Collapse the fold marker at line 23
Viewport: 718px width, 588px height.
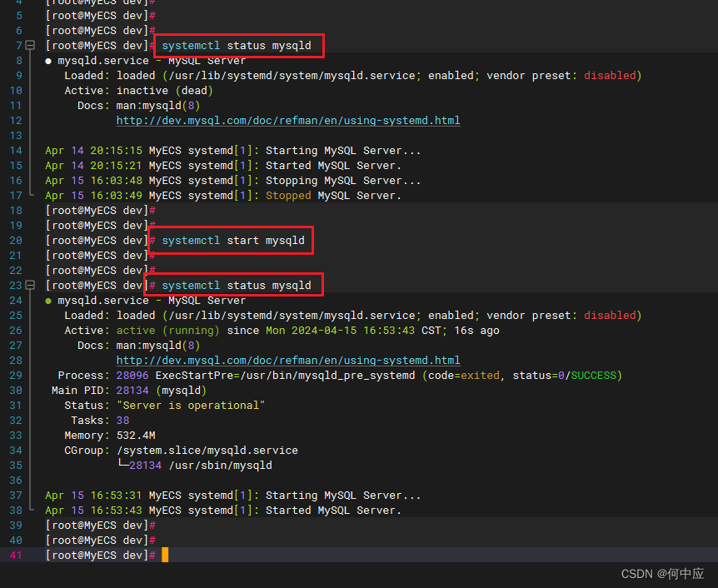coord(30,286)
